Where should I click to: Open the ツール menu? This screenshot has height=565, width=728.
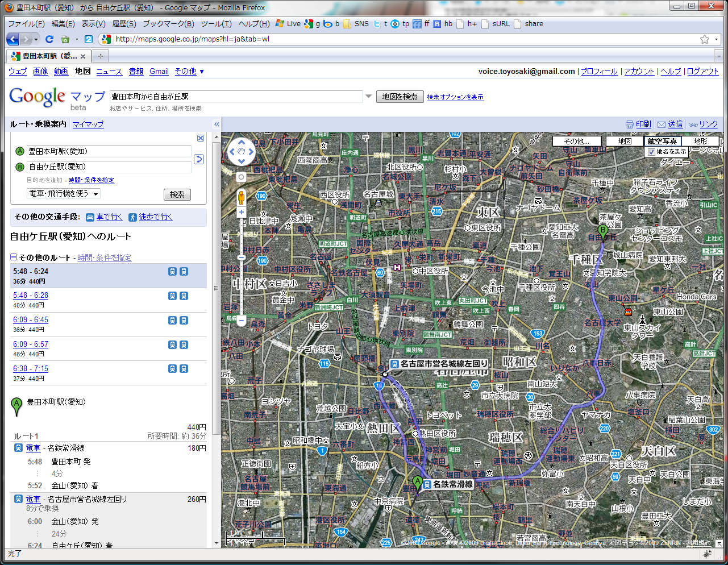(x=217, y=24)
